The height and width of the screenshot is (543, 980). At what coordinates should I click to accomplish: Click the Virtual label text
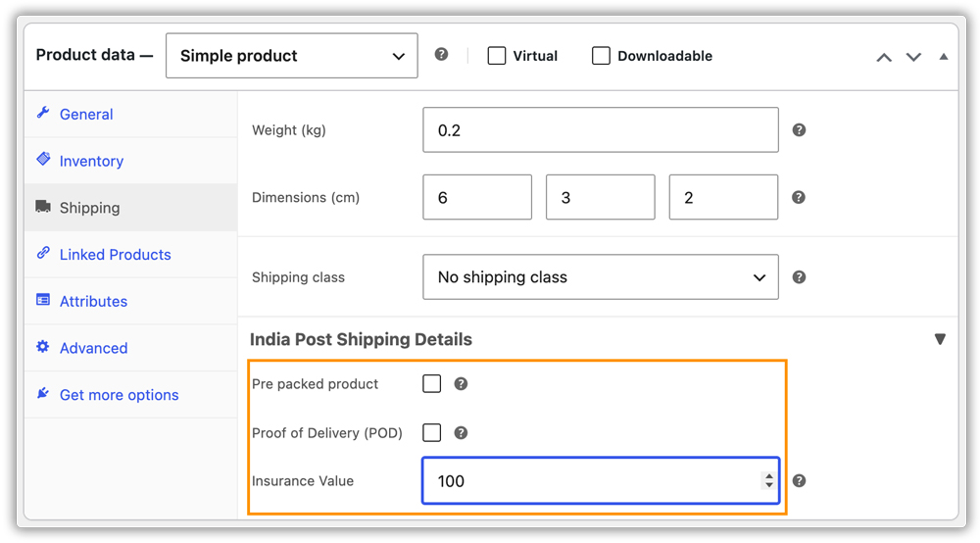(535, 56)
